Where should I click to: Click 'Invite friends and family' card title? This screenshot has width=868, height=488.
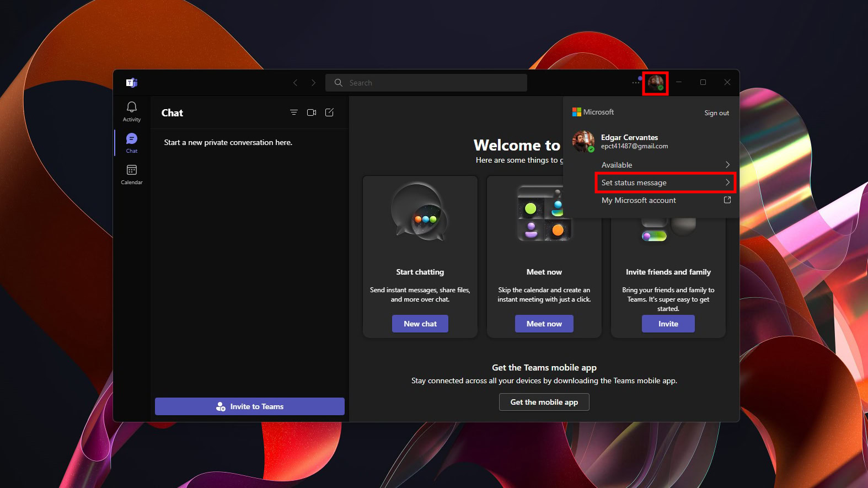tap(668, 272)
